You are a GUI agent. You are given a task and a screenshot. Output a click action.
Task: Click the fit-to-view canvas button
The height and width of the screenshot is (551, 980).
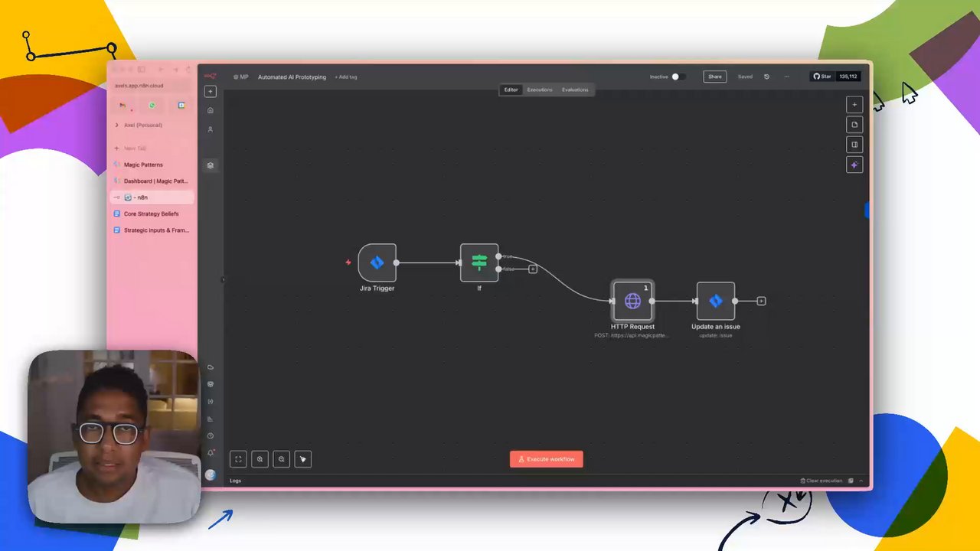click(x=238, y=459)
